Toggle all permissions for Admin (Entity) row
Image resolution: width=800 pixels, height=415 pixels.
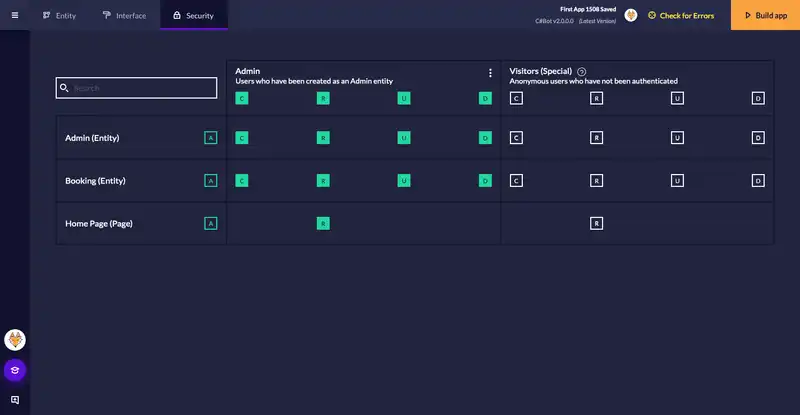pyautogui.click(x=210, y=138)
